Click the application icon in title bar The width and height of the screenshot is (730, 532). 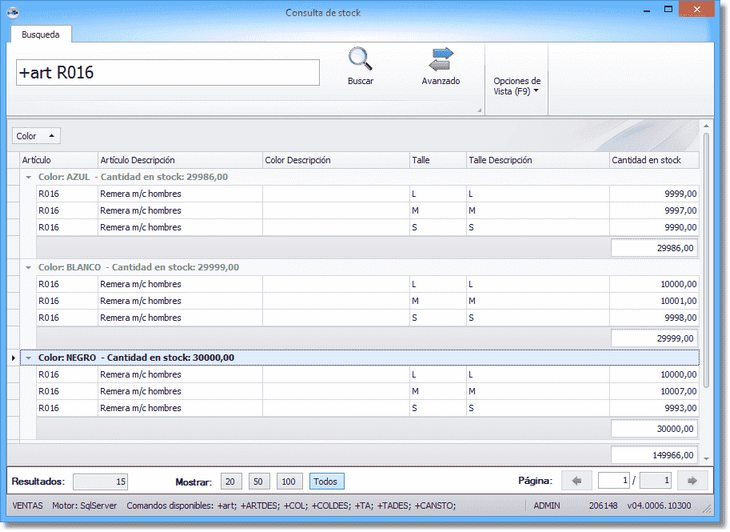tap(11, 12)
